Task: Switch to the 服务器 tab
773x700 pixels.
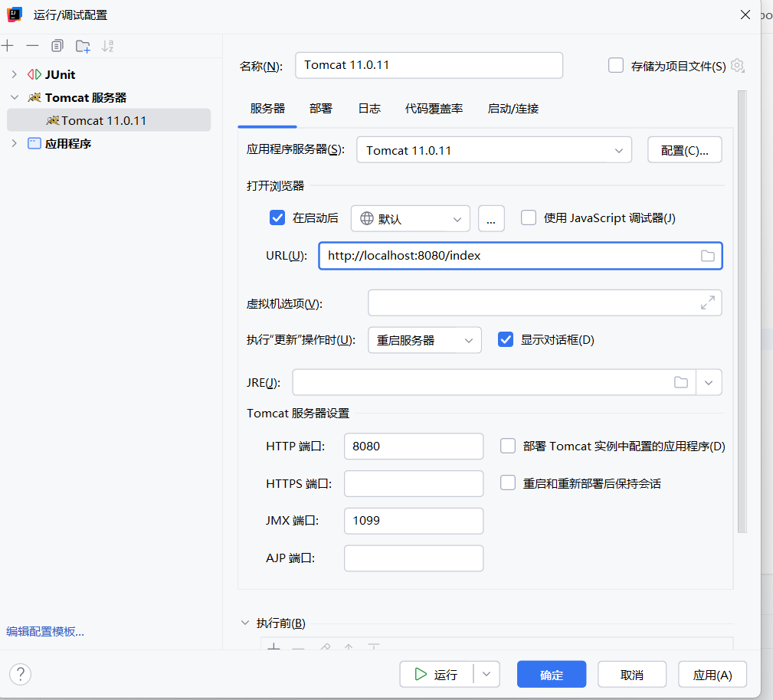Action: coord(267,109)
